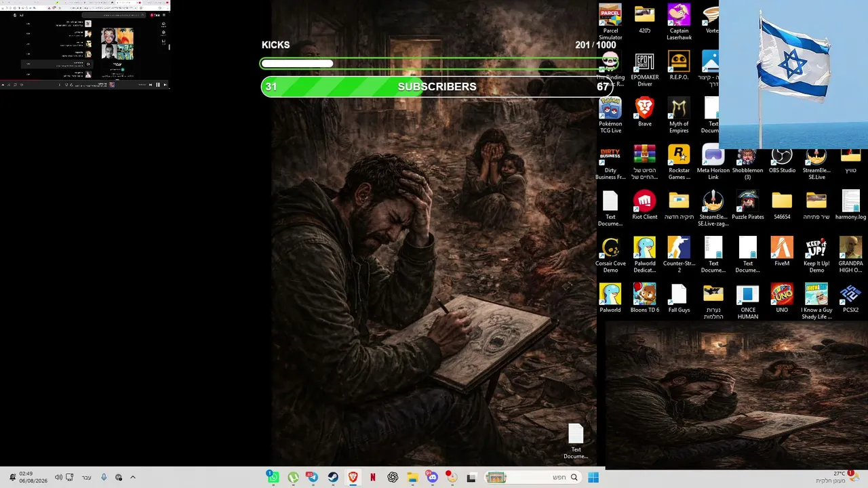Open the volume control in tray
The image size is (868, 488).
click(x=58, y=477)
